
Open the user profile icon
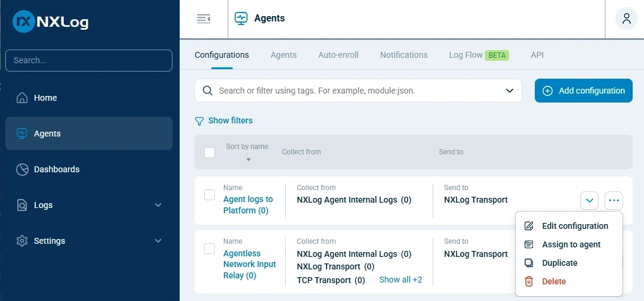[x=626, y=18]
